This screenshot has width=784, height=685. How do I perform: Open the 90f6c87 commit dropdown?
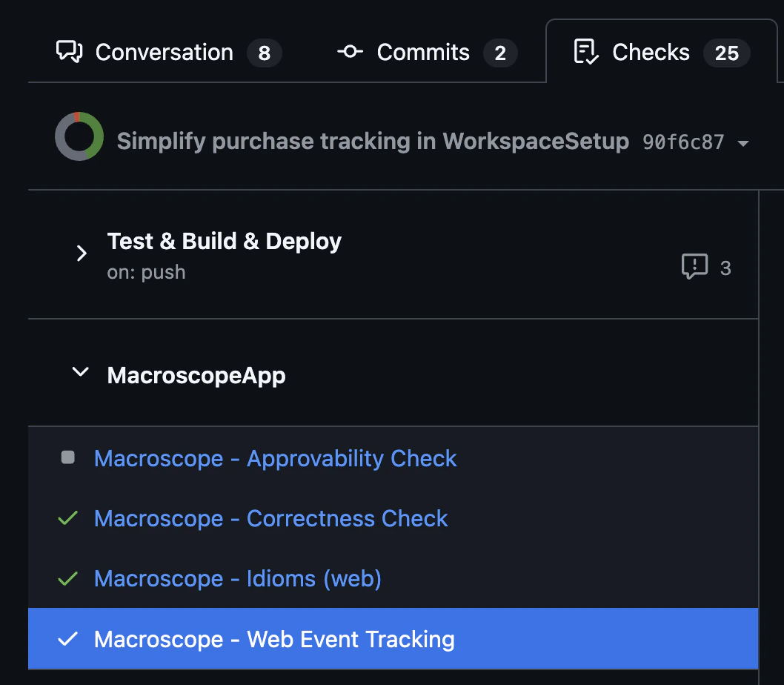click(745, 142)
